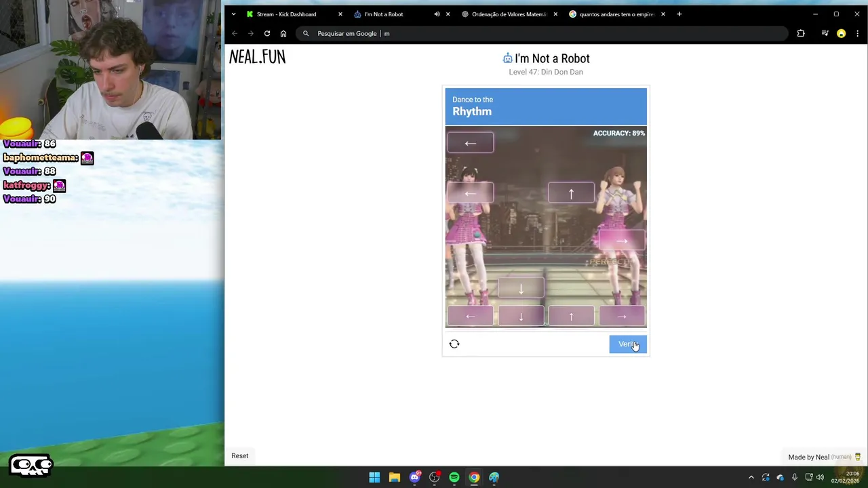
Task: Click the robot icon beside page title
Action: [507, 58]
